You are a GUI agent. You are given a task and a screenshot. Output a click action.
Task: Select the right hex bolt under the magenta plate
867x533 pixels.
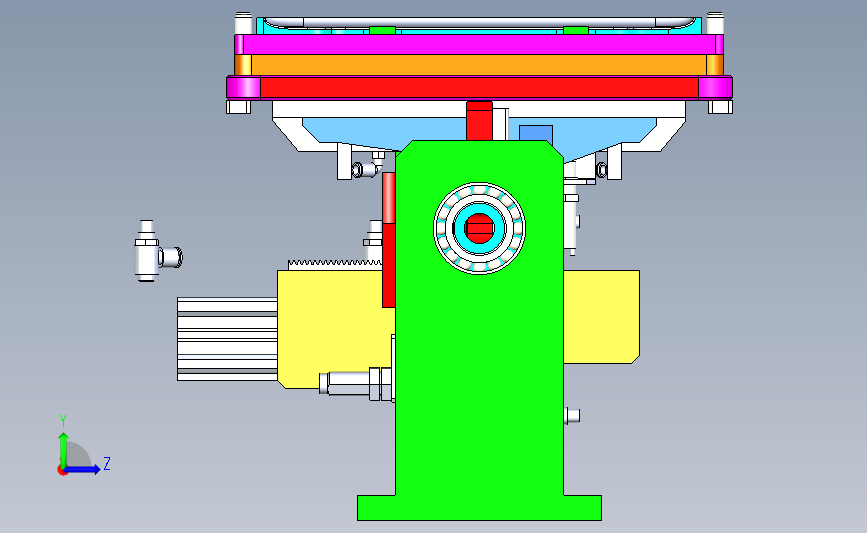pos(720,106)
